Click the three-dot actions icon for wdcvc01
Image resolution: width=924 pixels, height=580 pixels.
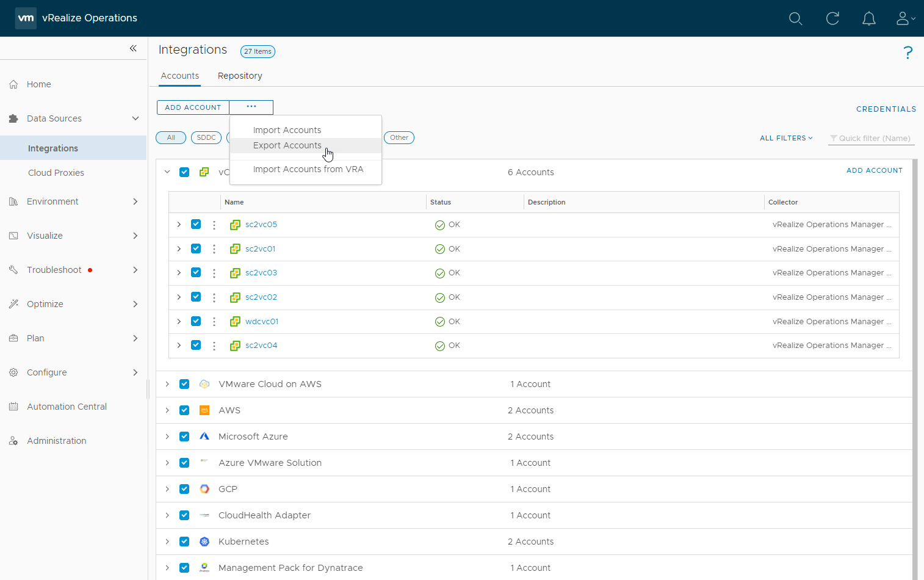point(214,322)
